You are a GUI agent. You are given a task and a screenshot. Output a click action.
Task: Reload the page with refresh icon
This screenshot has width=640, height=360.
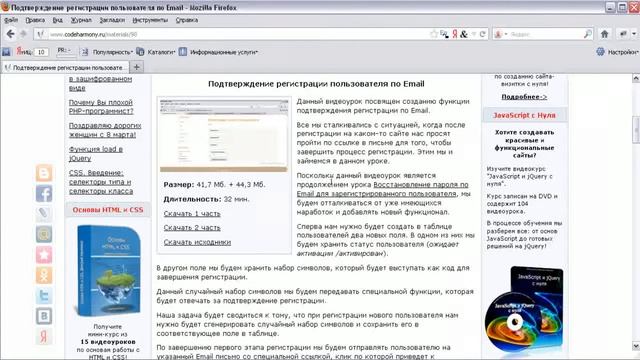pos(482,34)
